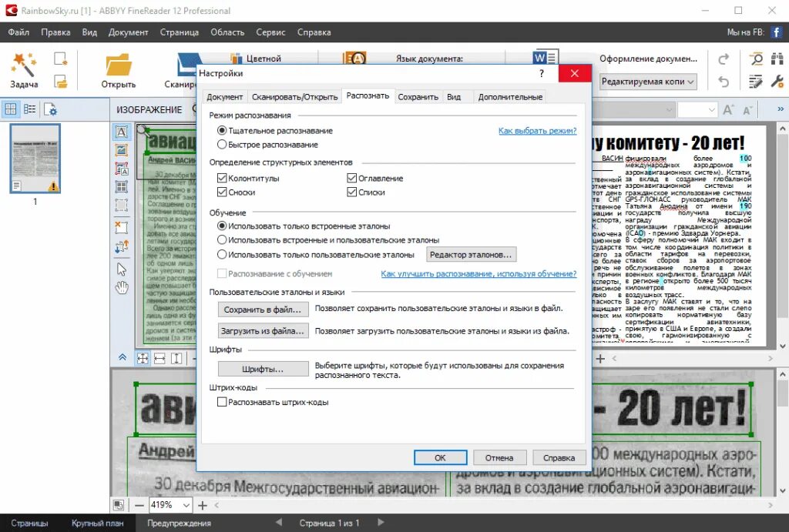Click the OK button
The height and width of the screenshot is (532, 789).
pyautogui.click(x=440, y=457)
